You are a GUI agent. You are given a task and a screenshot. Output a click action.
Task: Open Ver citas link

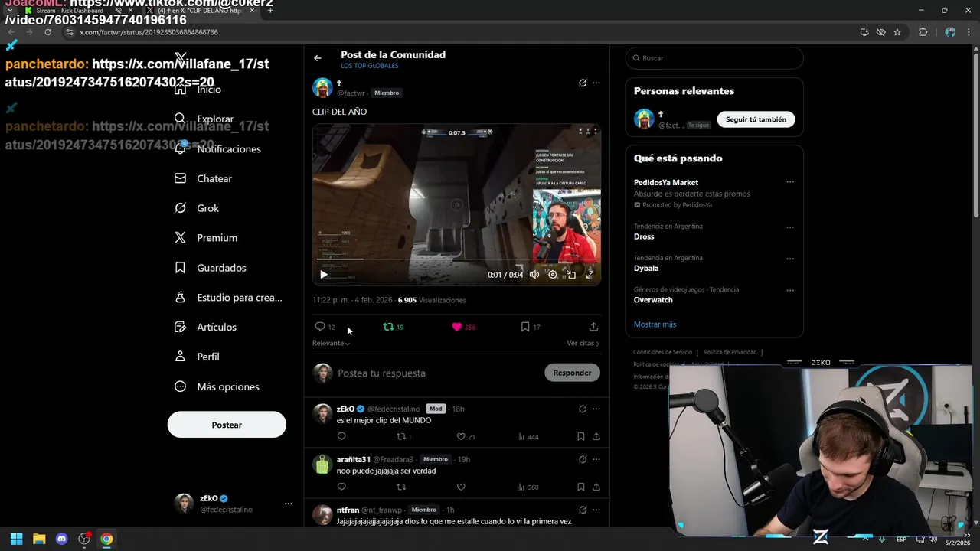click(x=583, y=343)
